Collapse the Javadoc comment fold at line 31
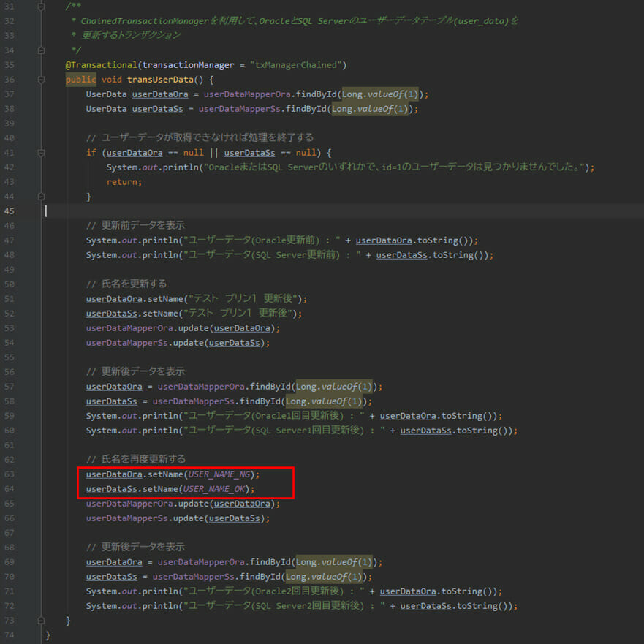The image size is (644, 644). coord(42,7)
